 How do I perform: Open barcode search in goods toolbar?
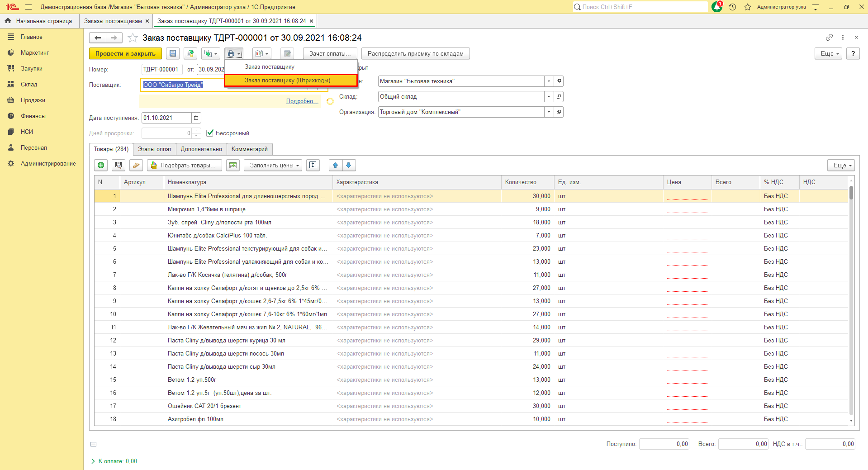click(119, 166)
